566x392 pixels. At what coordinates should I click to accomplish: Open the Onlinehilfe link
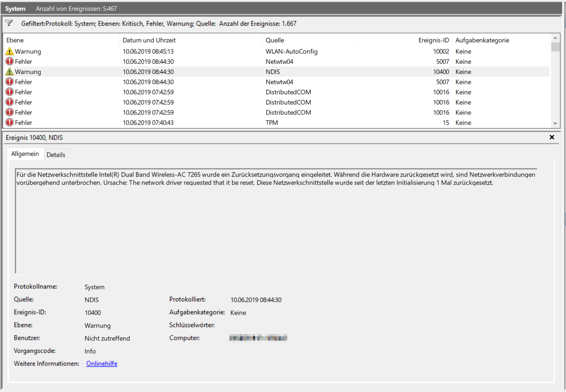pos(102,363)
